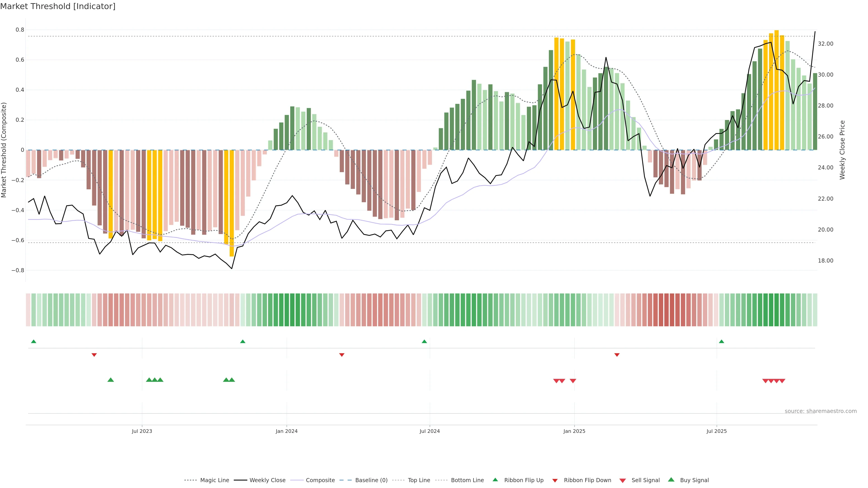Image resolution: width=868 pixels, height=488 pixels.
Task: Click the first buy signal triangle before July 2023
Action: [x=111, y=380]
